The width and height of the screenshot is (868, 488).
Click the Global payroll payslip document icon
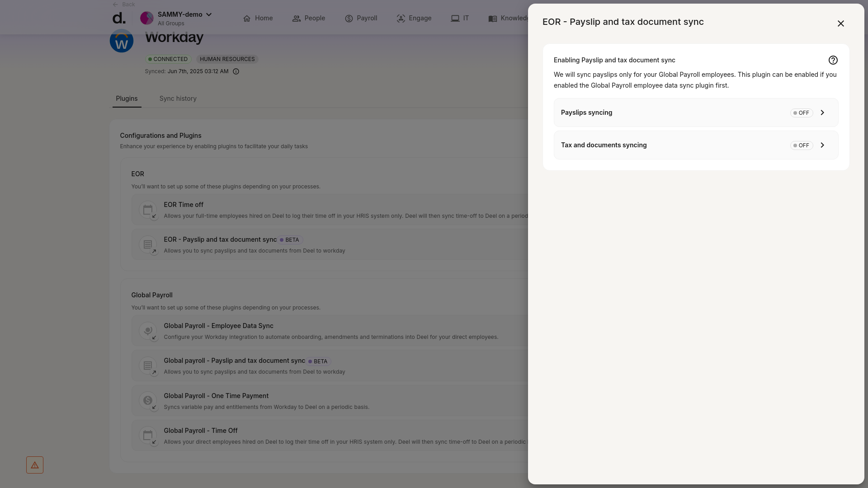click(x=148, y=366)
